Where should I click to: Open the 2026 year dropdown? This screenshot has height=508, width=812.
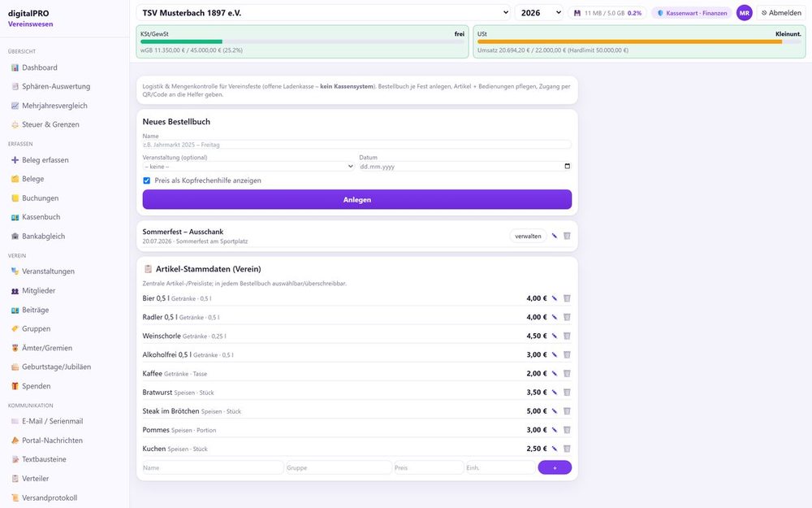click(539, 13)
